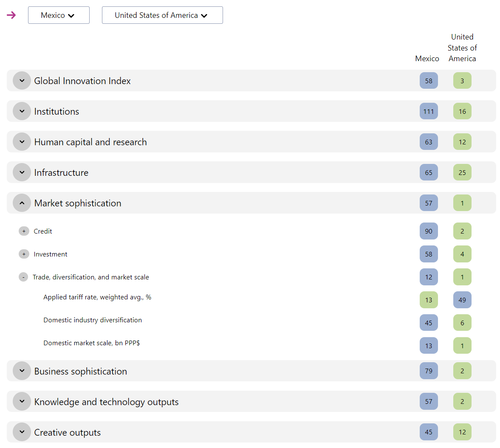Expand Human capital and research chevron
The image size is (500, 448).
22,142
